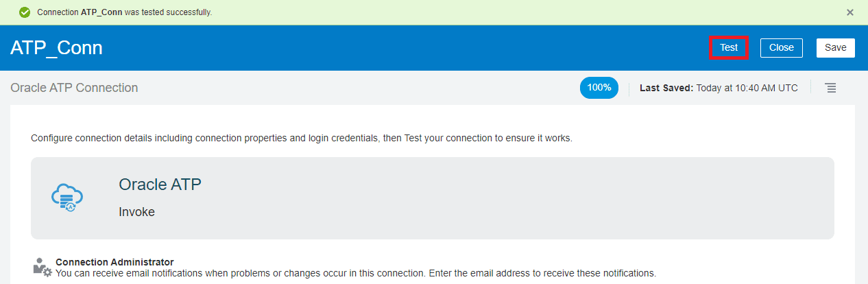The image size is (868, 284).
Task: Click the green success checkmark icon
Action: click(25, 12)
